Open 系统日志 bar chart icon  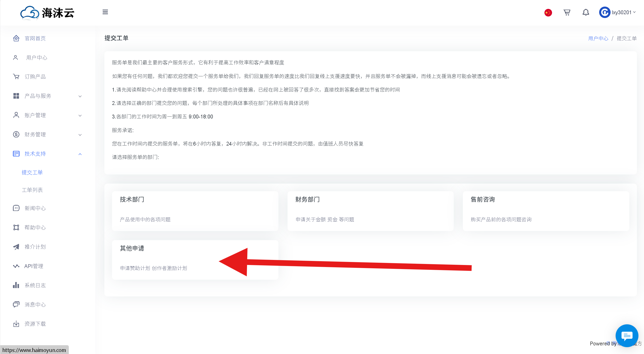point(16,285)
